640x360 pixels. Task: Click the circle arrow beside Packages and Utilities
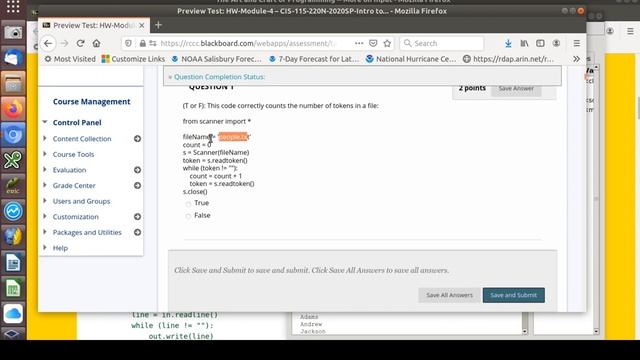click(138, 232)
